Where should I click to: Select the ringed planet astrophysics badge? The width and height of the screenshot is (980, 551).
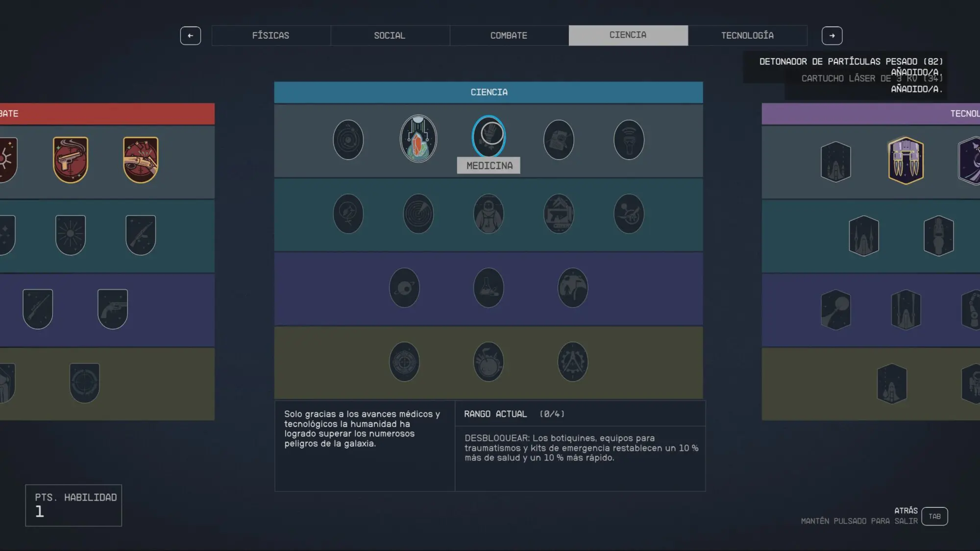[x=404, y=287]
